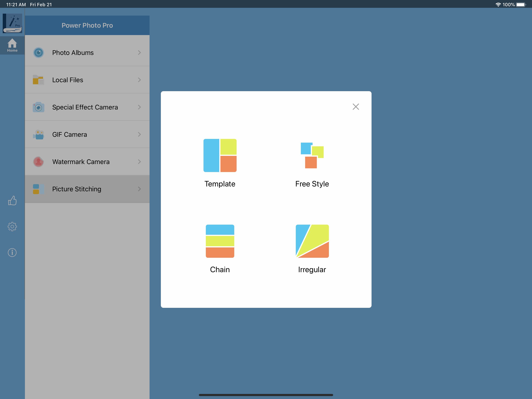
Task: Open Special Effect Camera menu item
Action: 85,107
